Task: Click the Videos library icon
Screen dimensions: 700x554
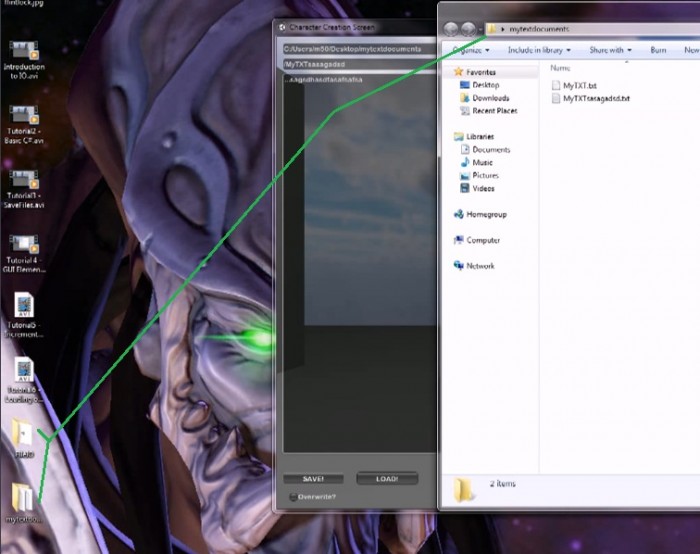Action: (x=465, y=188)
